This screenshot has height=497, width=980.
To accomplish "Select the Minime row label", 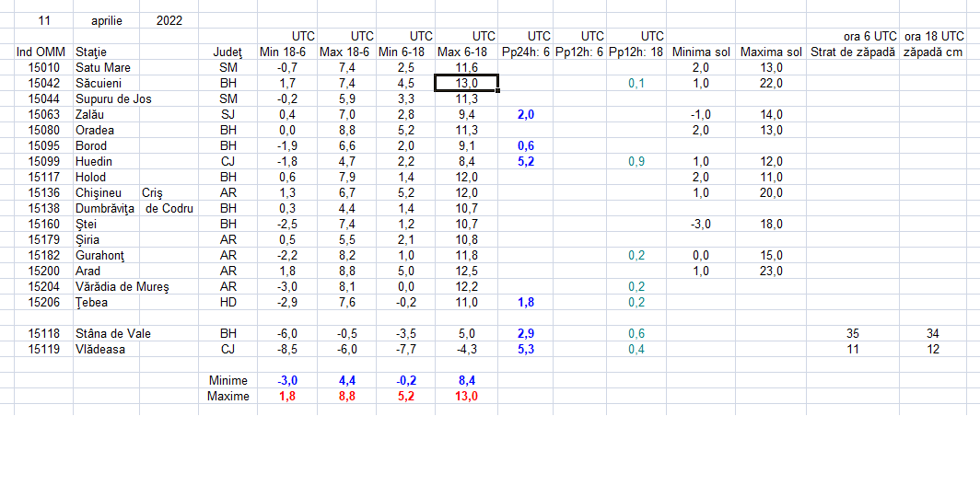I will pyautogui.click(x=228, y=380).
